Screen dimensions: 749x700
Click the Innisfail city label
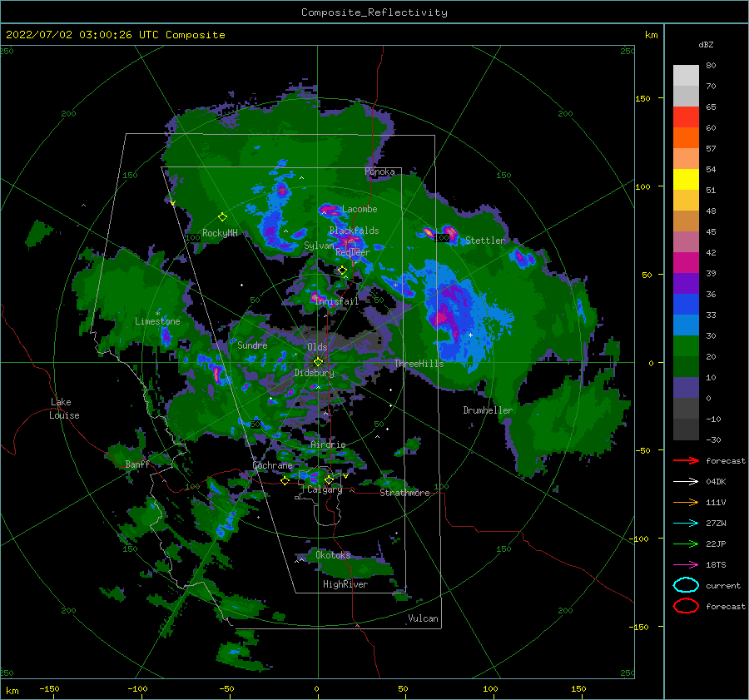[336, 301]
